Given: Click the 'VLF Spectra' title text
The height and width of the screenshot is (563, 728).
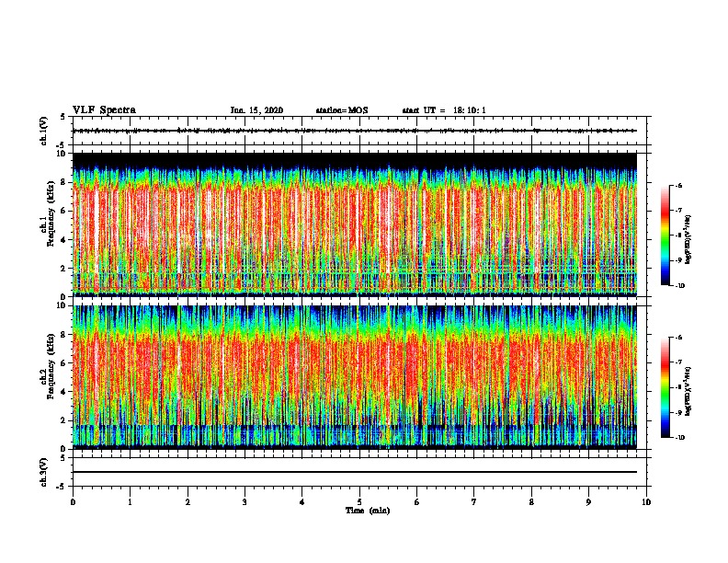Looking at the screenshot, I should point(104,110).
